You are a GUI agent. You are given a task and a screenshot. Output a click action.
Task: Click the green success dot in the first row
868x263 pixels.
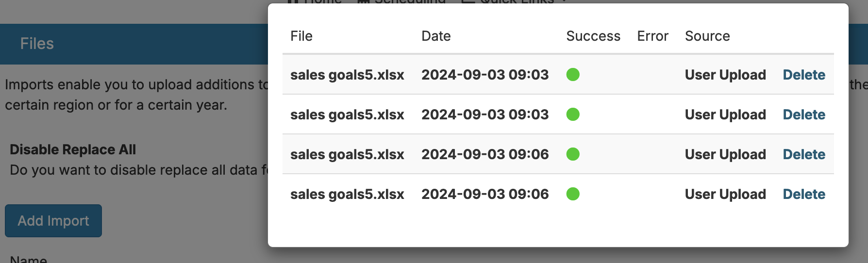[x=573, y=75]
